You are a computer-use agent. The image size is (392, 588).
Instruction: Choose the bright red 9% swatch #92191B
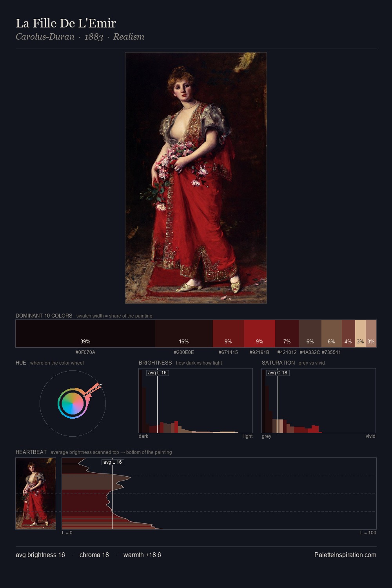point(260,334)
